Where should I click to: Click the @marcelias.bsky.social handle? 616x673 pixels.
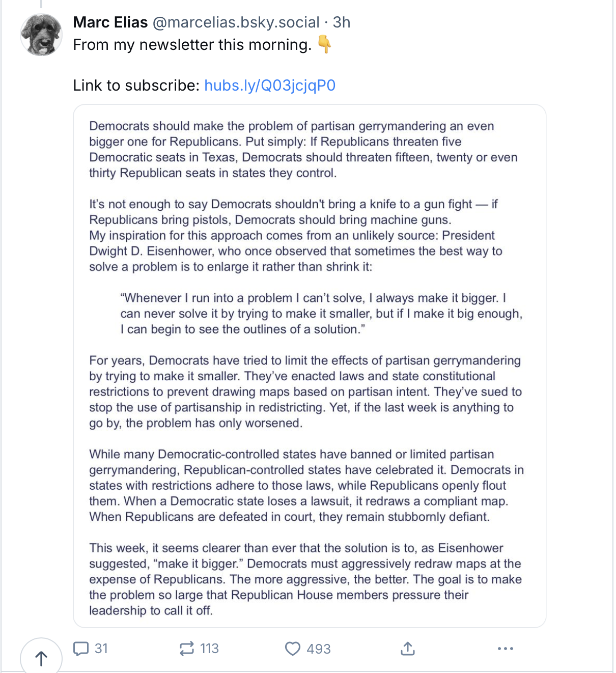tap(236, 22)
